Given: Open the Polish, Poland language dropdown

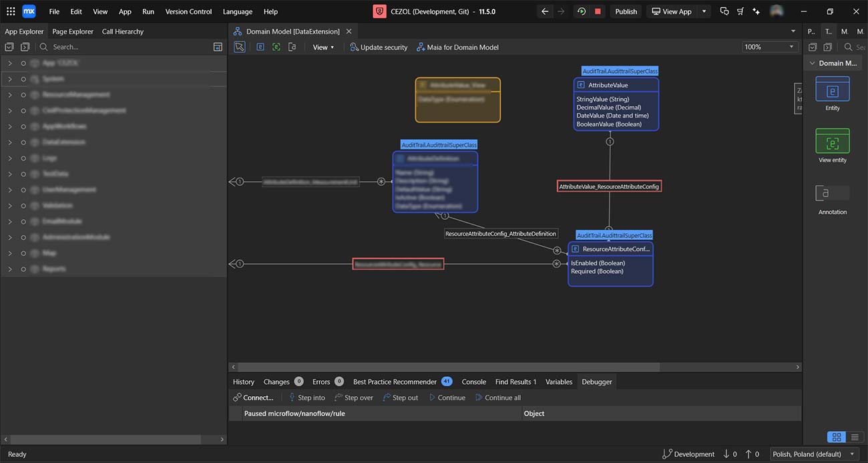Looking at the screenshot, I should (x=813, y=454).
